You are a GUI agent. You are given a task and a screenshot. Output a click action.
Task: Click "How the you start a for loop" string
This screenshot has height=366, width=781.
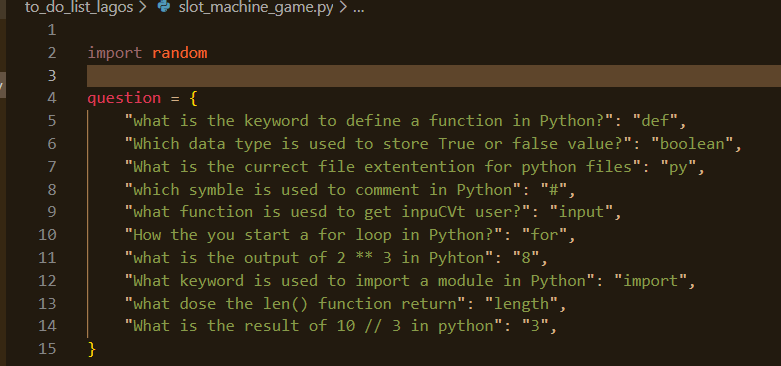[x=313, y=235]
